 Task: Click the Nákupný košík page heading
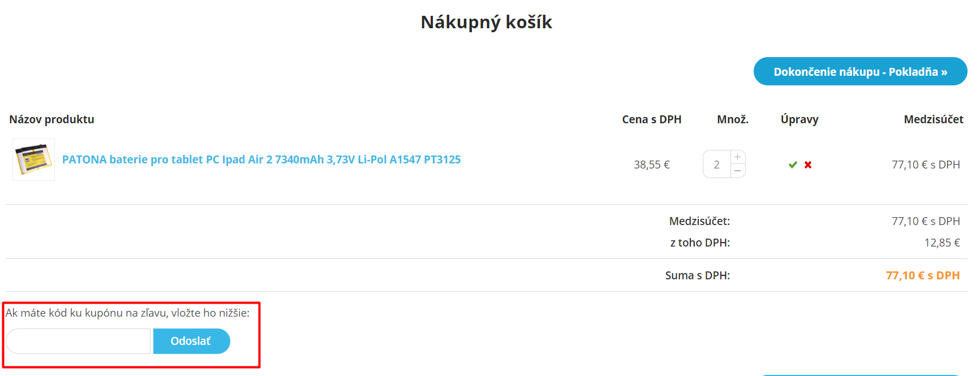[x=486, y=22]
